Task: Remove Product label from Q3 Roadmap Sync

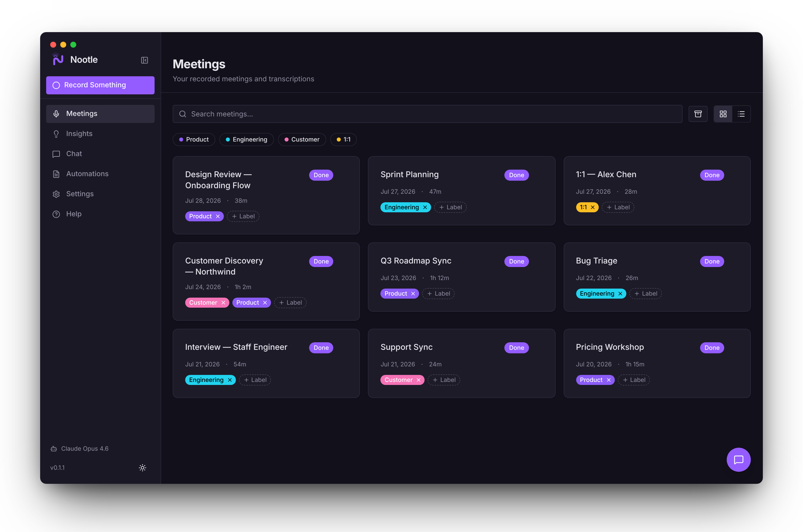Action: coord(413,294)
